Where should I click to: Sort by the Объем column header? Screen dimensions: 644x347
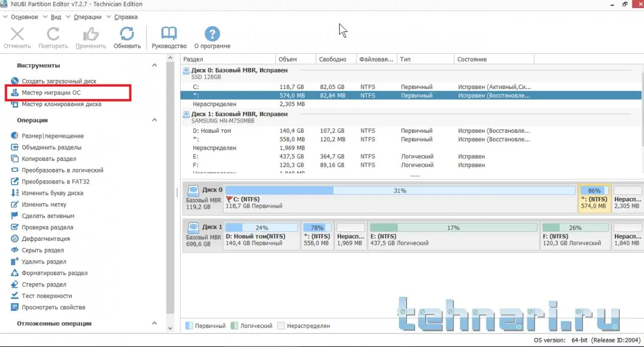(295, 59)
